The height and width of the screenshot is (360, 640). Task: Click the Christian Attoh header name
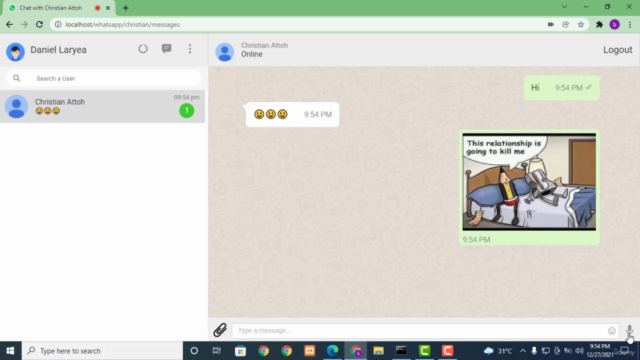[x=264, y=45]
